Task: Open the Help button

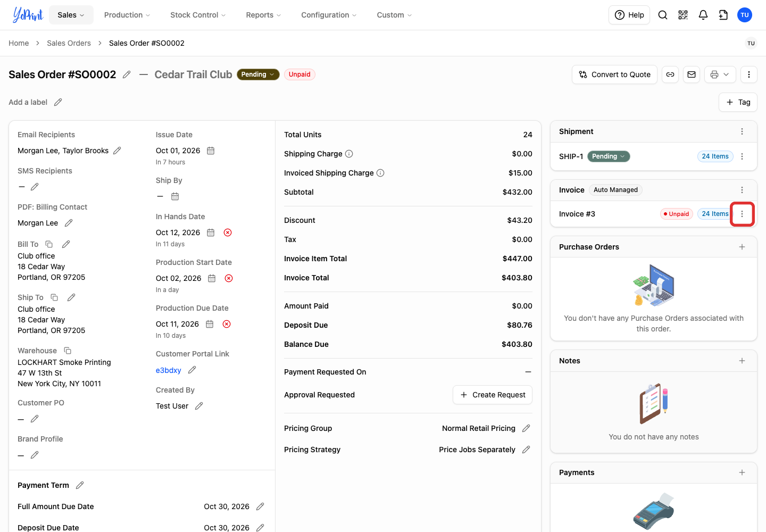Action: point(629,15)
